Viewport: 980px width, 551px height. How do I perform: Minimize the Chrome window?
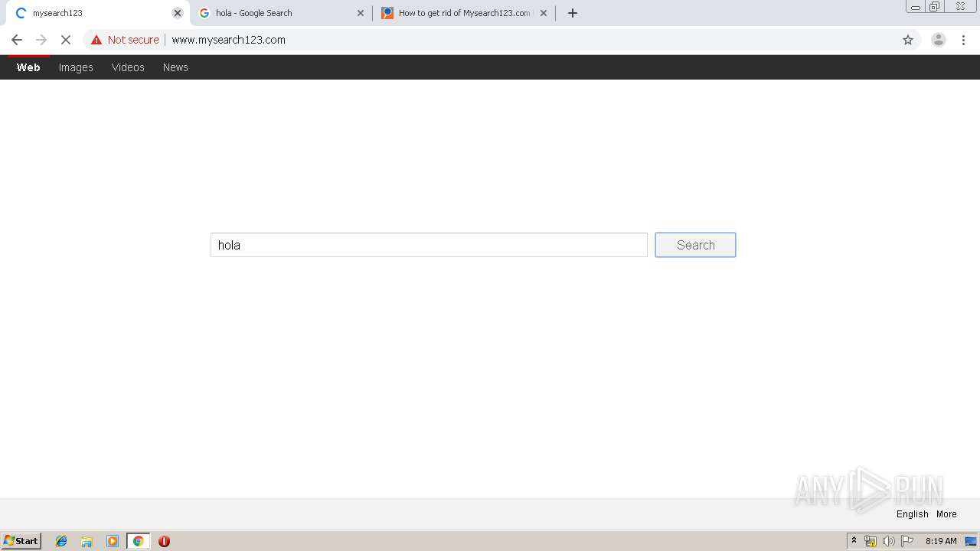pos(916,7)
